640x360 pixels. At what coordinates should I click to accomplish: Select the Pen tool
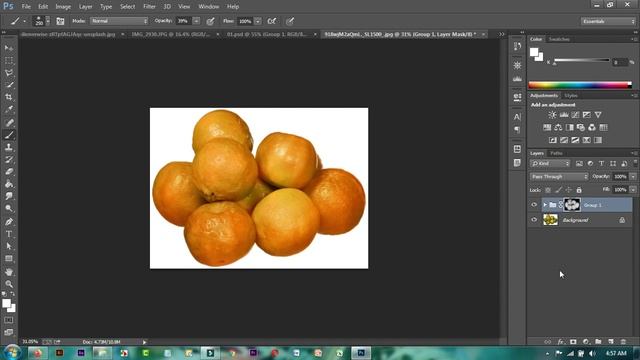click(9, 222)
